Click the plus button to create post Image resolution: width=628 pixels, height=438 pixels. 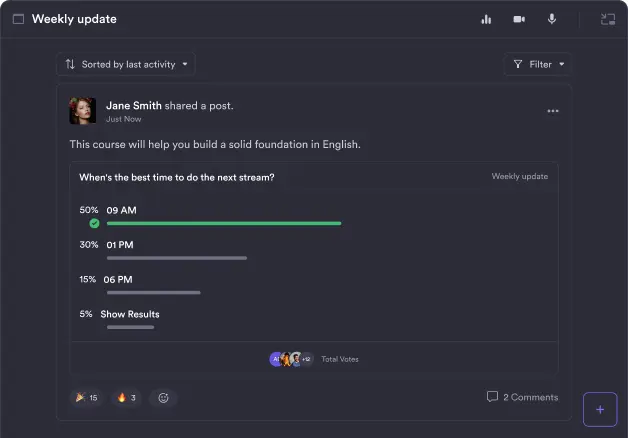tap(600, 409)
